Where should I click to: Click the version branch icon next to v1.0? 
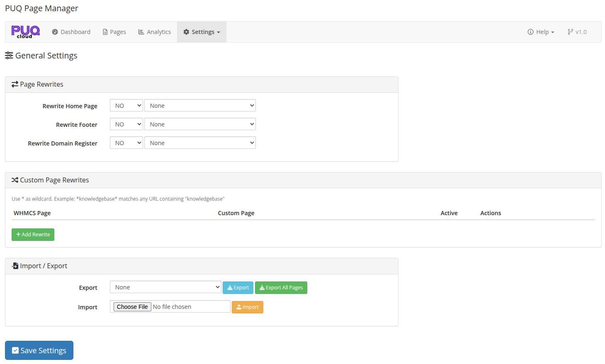tap(570, 32)
